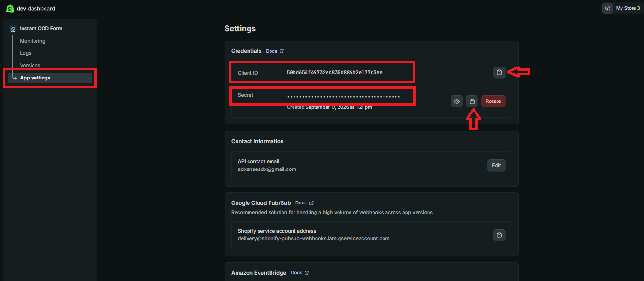Open the Credentials Docs link
This screenshot has width=644, height=281.
[x=275, y=51]
